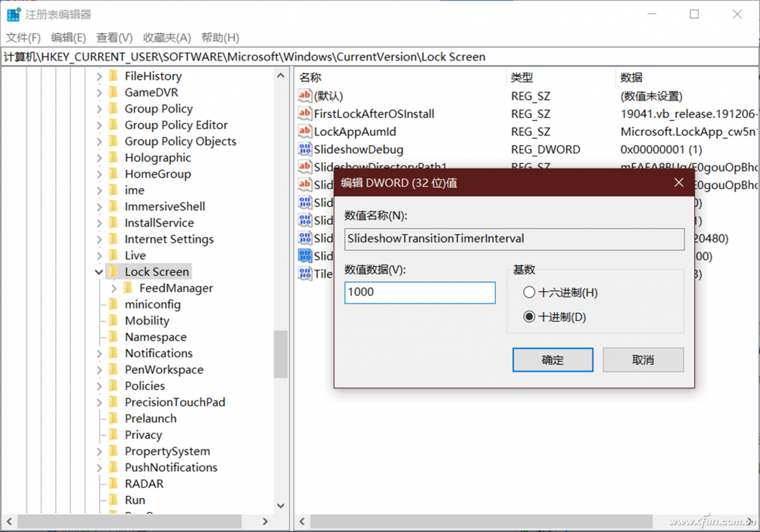Collapse the Lock Screen tree node
Image resolution: width=760 pixels, height=532 pixels.
point(99,272)
